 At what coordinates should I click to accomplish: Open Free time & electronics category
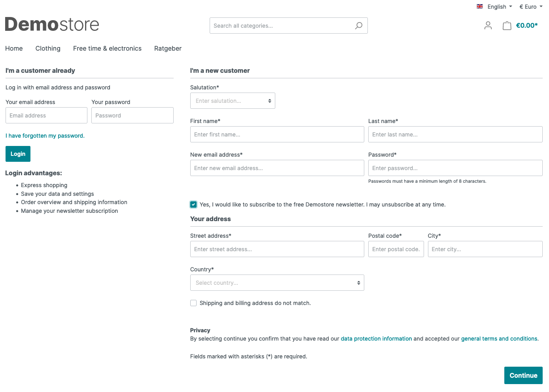[x=107, y=48]
